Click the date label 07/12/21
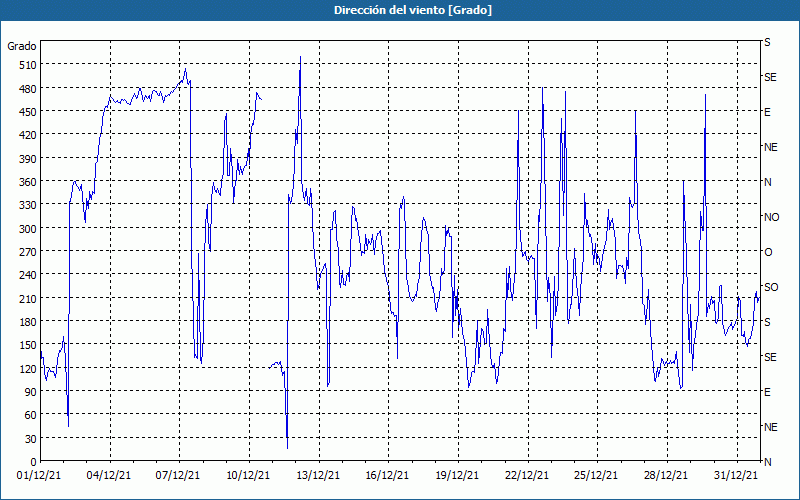Screen dimensions: 800x500 pos(178,476)
